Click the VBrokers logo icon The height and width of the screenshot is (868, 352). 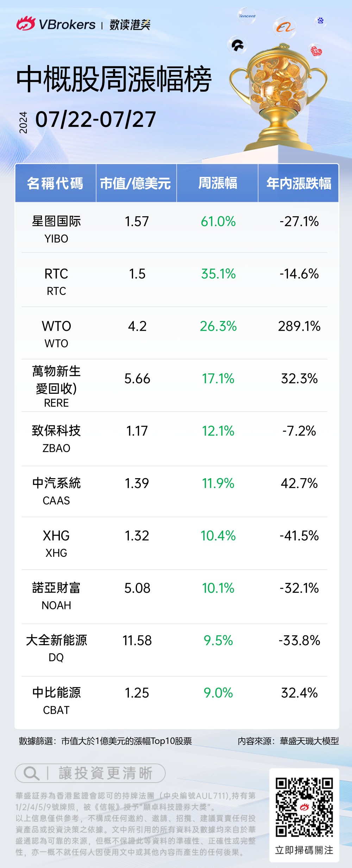(26, 24)
